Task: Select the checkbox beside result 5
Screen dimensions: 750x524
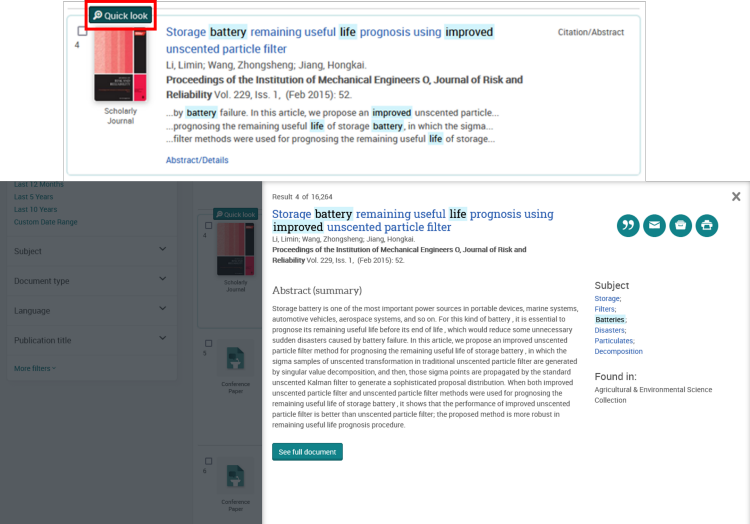Action: point(208,341)
